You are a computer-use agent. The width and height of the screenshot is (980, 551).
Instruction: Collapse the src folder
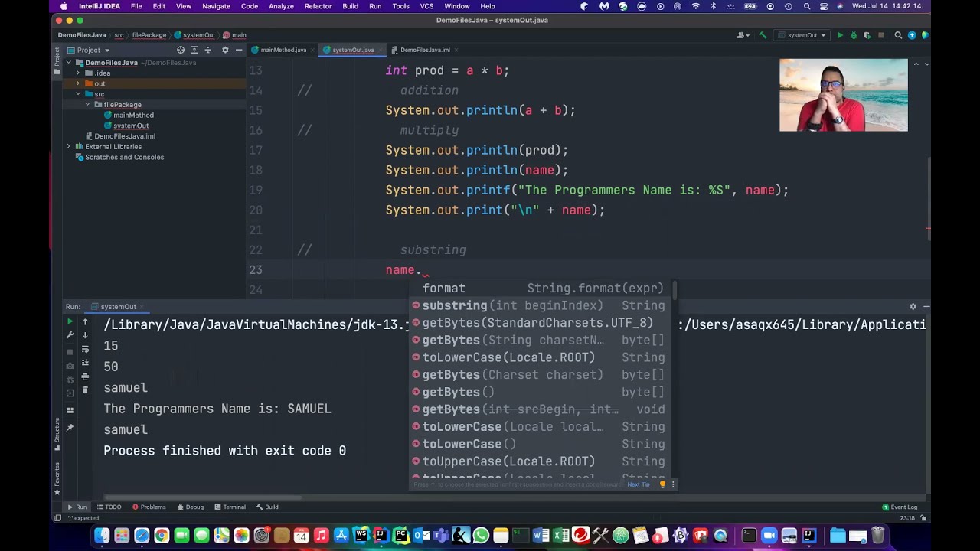(78, 94)
